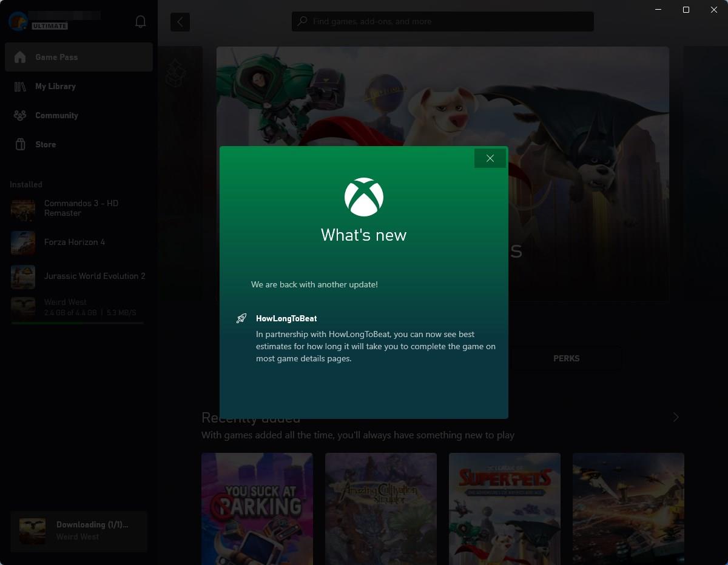
Task: Focus the Find games search field
Action: point(443,21)
